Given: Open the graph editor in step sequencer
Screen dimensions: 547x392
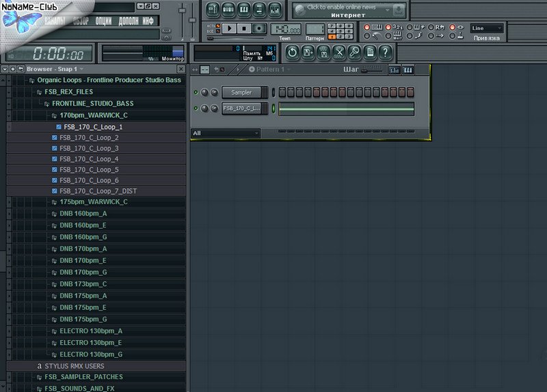Looking at the screenshot, I should tap(395, 70).
